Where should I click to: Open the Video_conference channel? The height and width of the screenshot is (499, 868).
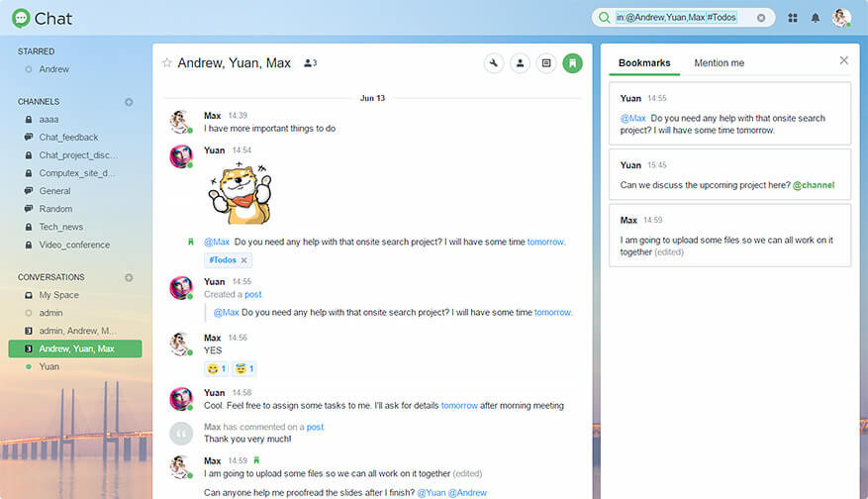click(x=74, y=245)
